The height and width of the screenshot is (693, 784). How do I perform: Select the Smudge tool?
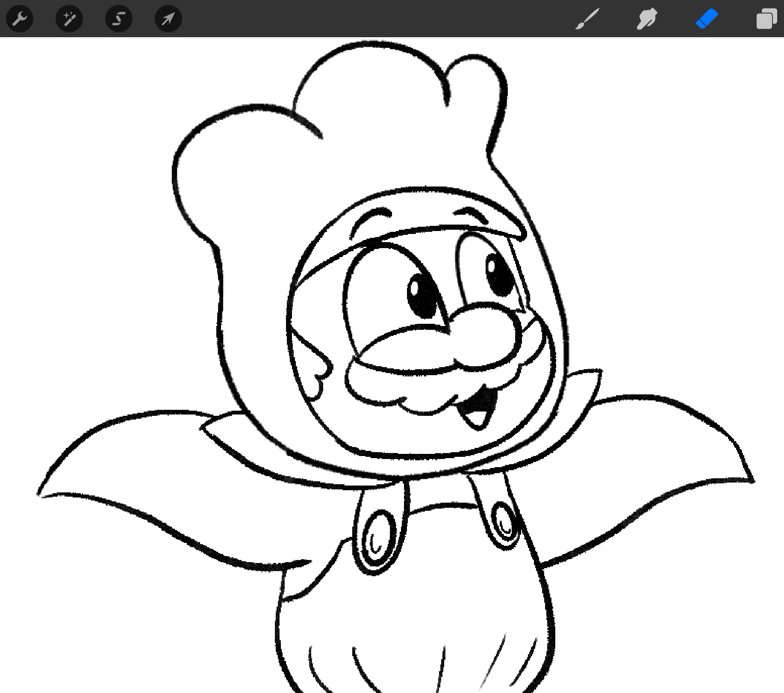[x=647, y=19]
